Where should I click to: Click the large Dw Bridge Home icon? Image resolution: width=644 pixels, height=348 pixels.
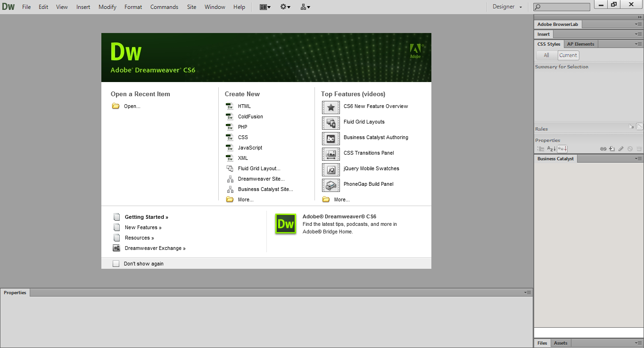(x=286, y=224)
